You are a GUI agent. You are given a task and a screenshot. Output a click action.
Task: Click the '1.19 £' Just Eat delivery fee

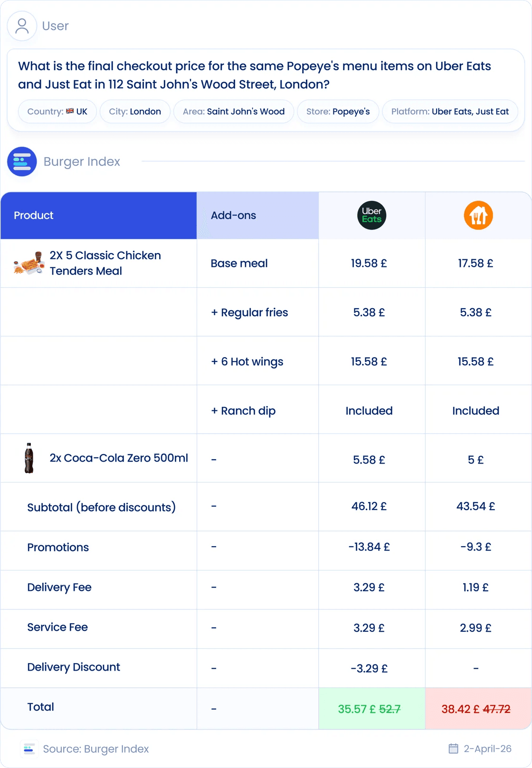pyautogui.click(x=475, y=588)
